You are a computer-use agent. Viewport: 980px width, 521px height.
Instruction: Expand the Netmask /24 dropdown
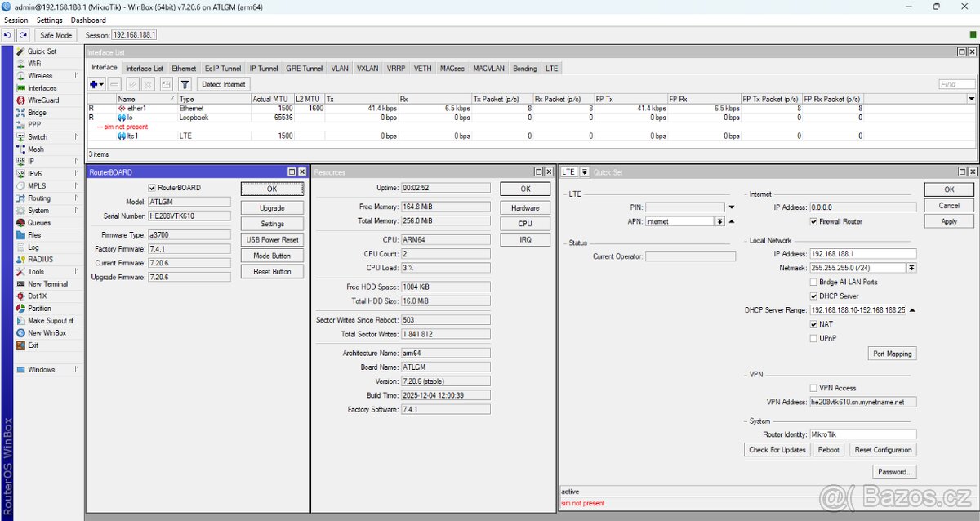point(912,267)
